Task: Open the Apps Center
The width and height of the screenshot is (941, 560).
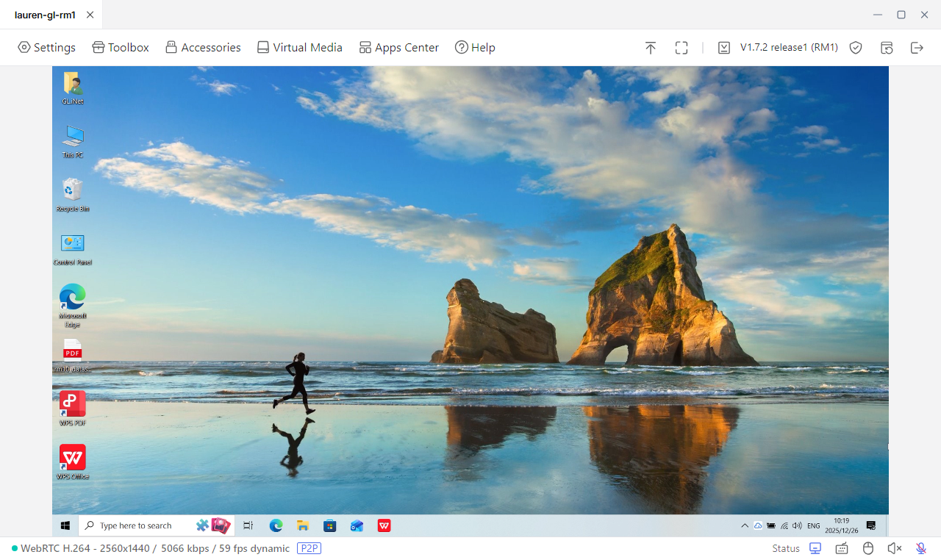Action: tap(398, 48)
